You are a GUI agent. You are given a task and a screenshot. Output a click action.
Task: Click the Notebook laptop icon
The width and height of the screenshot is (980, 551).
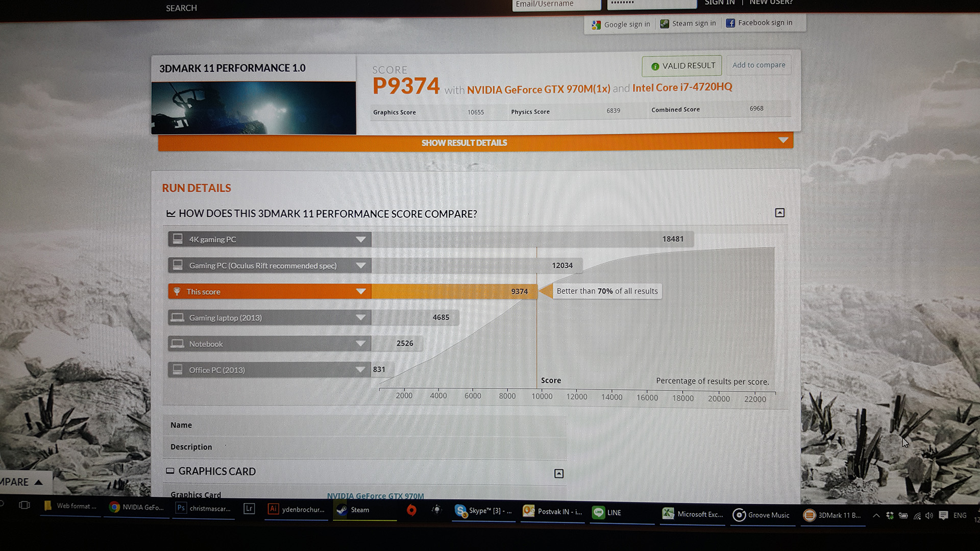[x=177, y=343]
